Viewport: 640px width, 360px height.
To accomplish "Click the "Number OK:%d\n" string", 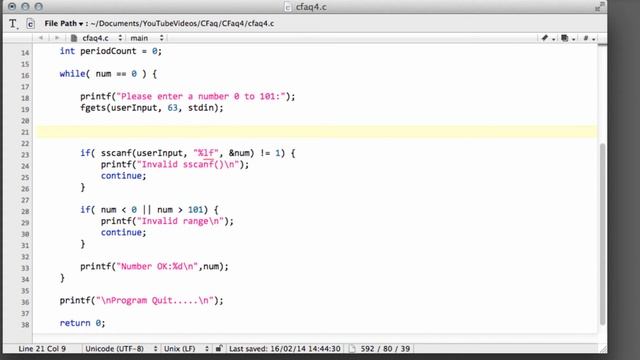I will 157,267.
